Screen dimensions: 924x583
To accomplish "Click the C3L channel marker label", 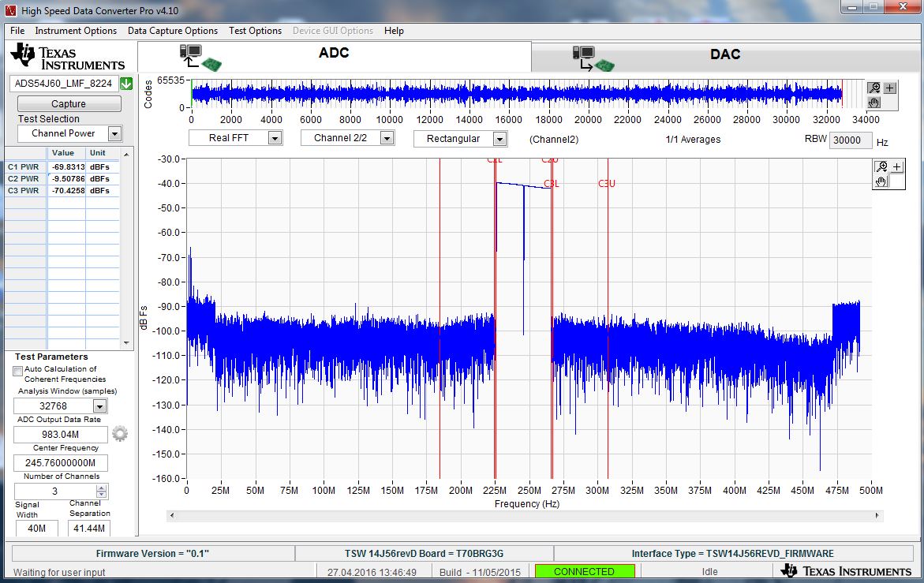I will tap(551, 184).
